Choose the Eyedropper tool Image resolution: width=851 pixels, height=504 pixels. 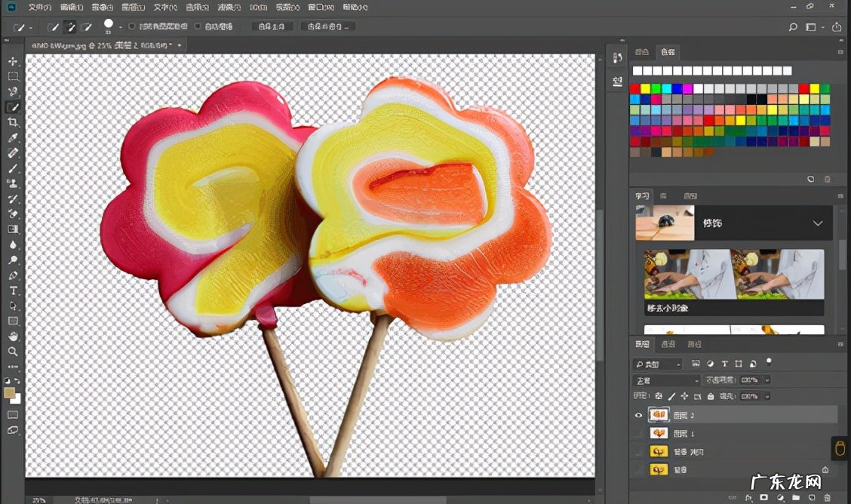click(13, 138)
